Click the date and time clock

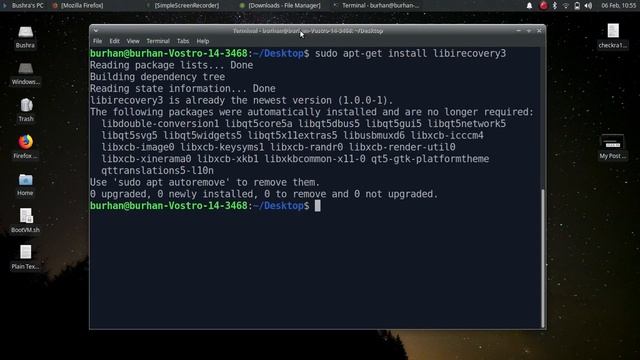tap(618, 5)
